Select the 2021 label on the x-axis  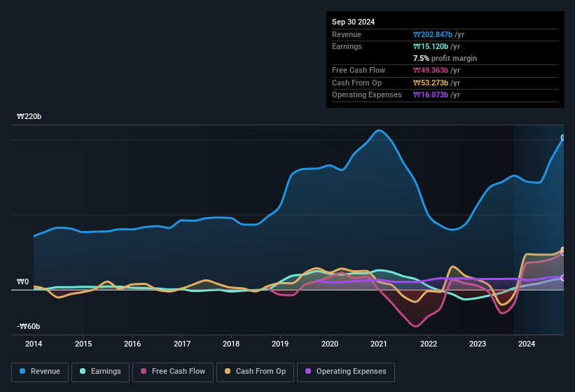[x=379, y=344]
